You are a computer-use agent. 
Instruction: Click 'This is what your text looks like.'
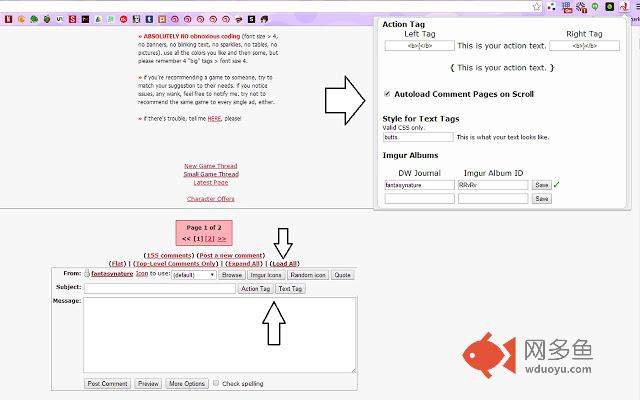[502, 137]
